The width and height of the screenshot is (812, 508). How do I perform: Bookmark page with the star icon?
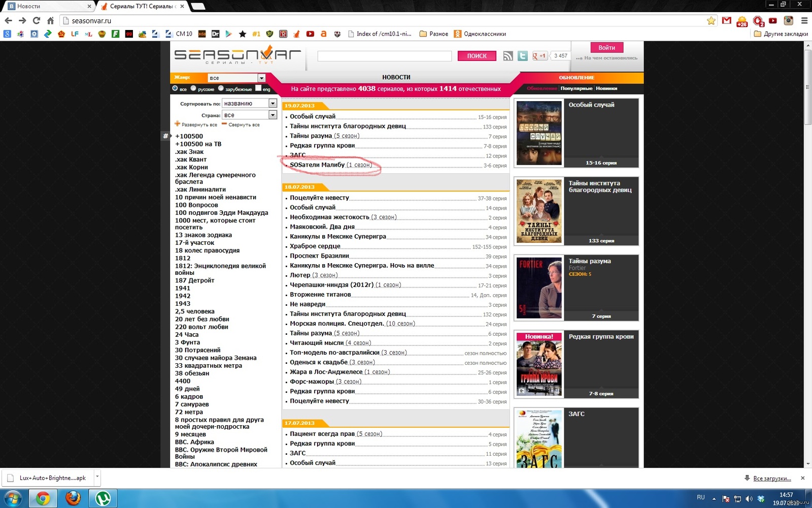coord(711,21)
